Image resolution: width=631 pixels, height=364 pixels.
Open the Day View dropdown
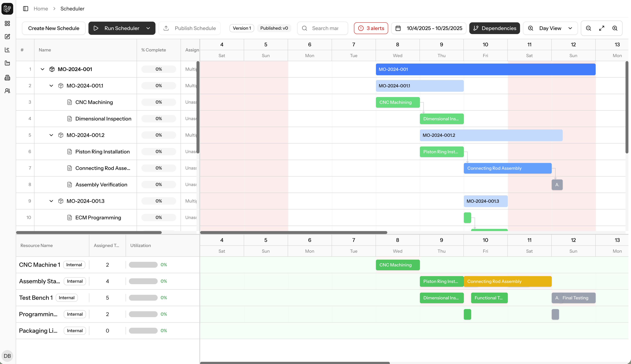click(550, 28)
